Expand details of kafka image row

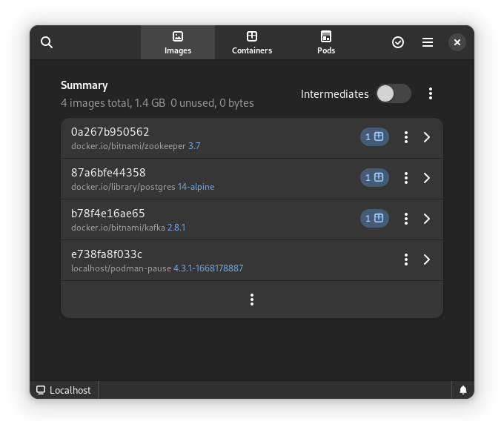pos(427,219)
